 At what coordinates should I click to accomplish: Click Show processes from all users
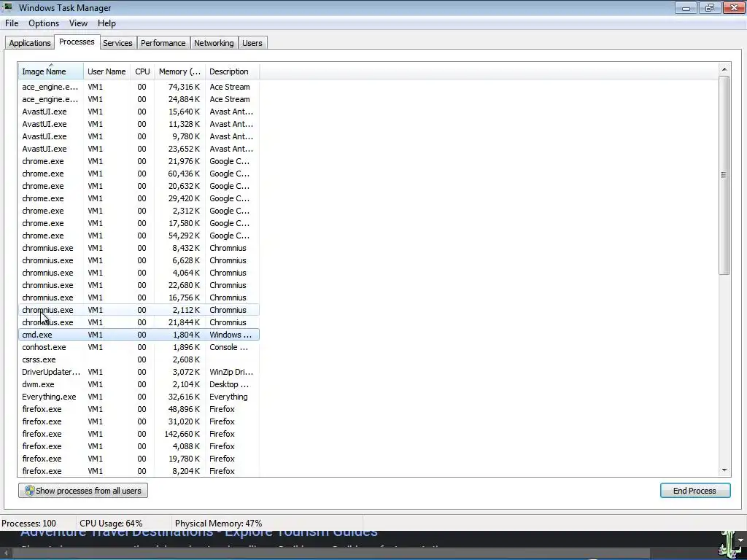(83, 491)
